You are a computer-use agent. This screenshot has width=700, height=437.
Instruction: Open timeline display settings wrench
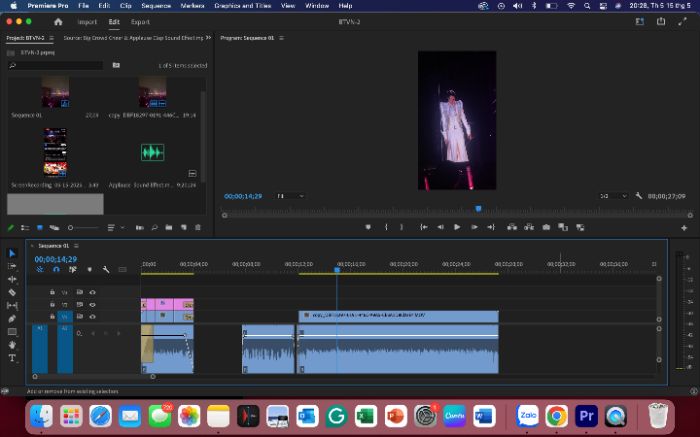click(106, 270)
